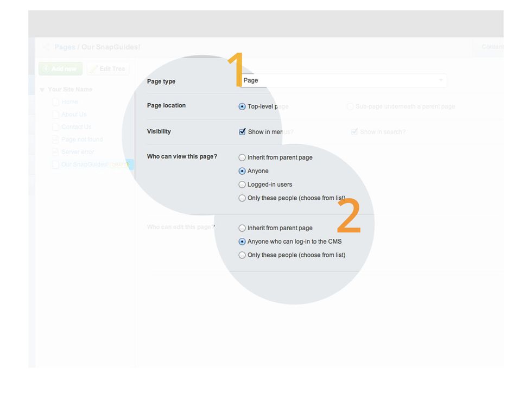Click the page icon beside Contact Us
This screenshot has height=399, width=532.
[x=56, y=126]
